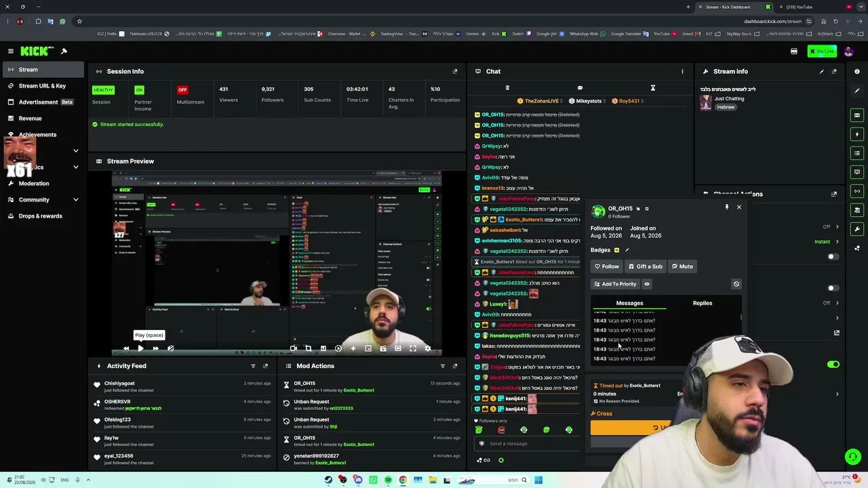Toggle mute in the Stream Preview

tap(170, 348)
